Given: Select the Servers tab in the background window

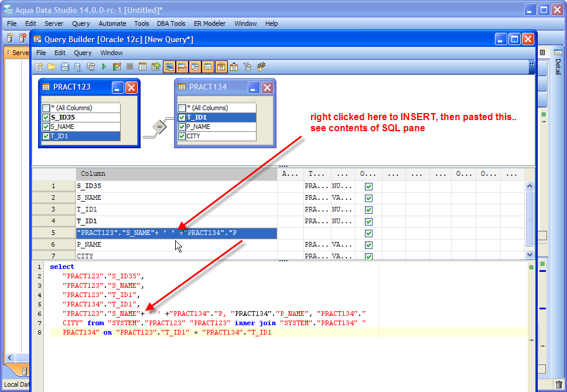Looking at the screenshot, I should tap(18, 53).
